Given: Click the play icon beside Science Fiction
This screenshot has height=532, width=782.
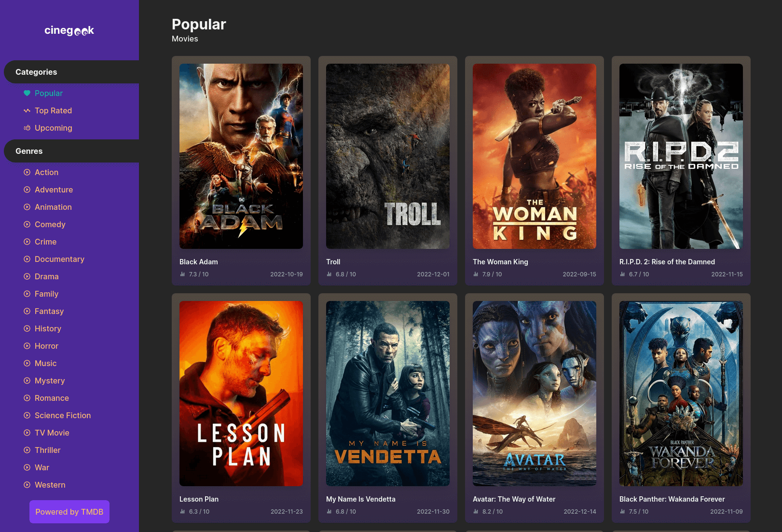Looking at the screenshot, I should [27, 415].
